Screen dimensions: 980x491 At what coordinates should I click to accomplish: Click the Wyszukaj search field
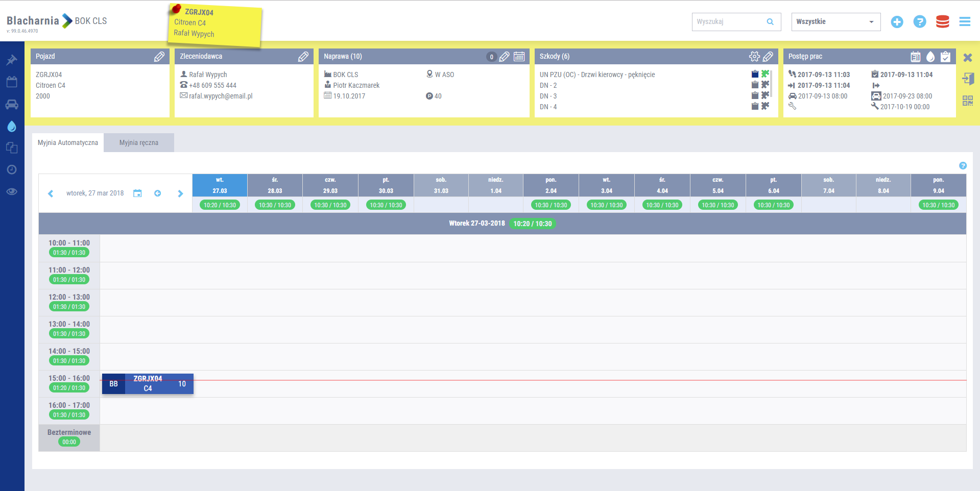pyautogui.click(x=730, y=21)
